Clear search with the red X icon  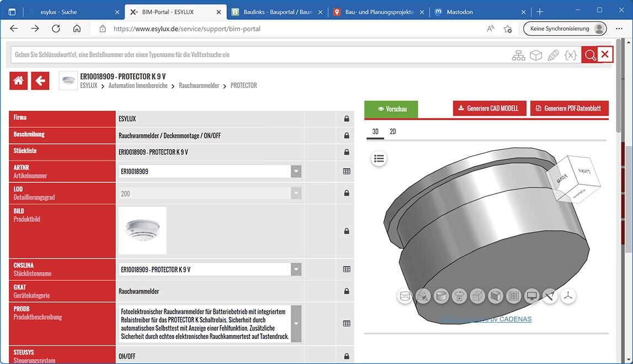click(605, 55)
